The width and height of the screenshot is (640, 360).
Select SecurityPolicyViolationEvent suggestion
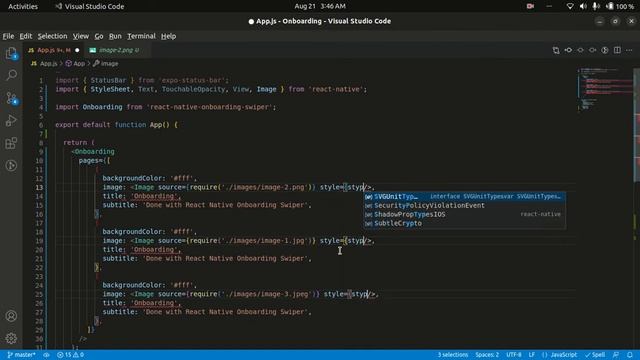[x=464, y=206]
